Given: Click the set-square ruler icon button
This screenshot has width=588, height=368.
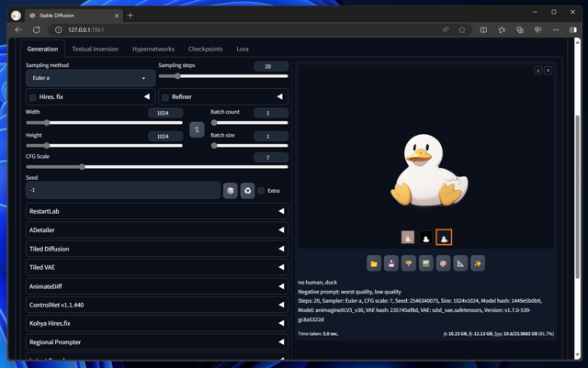Looking at the screenshot, I should coord(460,263).
